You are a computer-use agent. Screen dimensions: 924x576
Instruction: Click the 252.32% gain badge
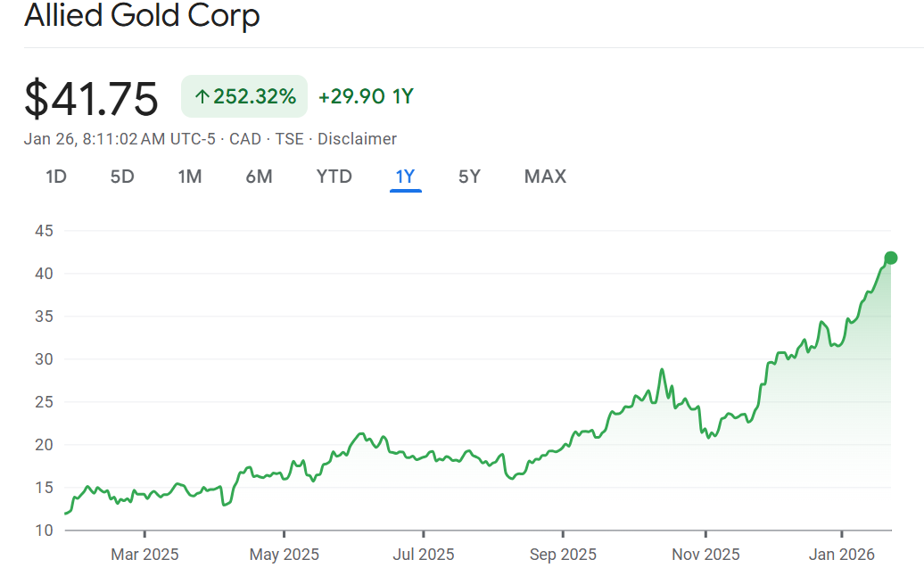click(244, 96)
